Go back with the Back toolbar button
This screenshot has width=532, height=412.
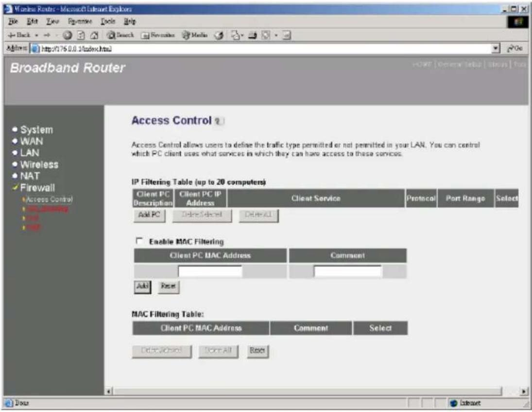[x=19, y=35]
